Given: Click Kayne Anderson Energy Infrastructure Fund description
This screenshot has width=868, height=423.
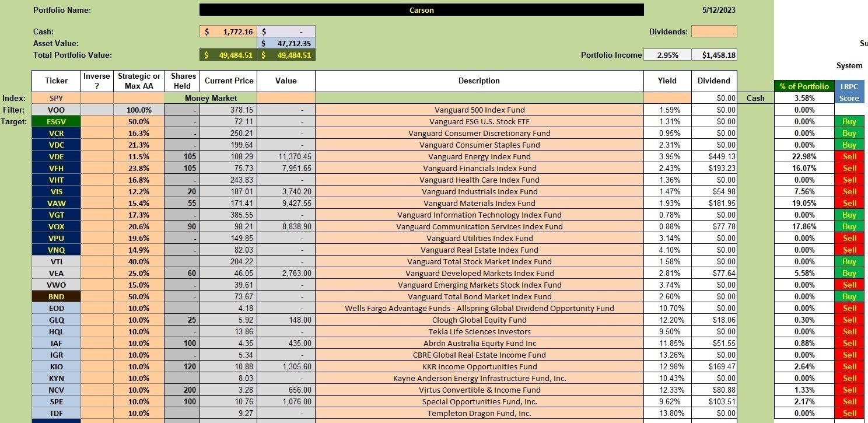Looking at the screenshot, I should [479, 378].
